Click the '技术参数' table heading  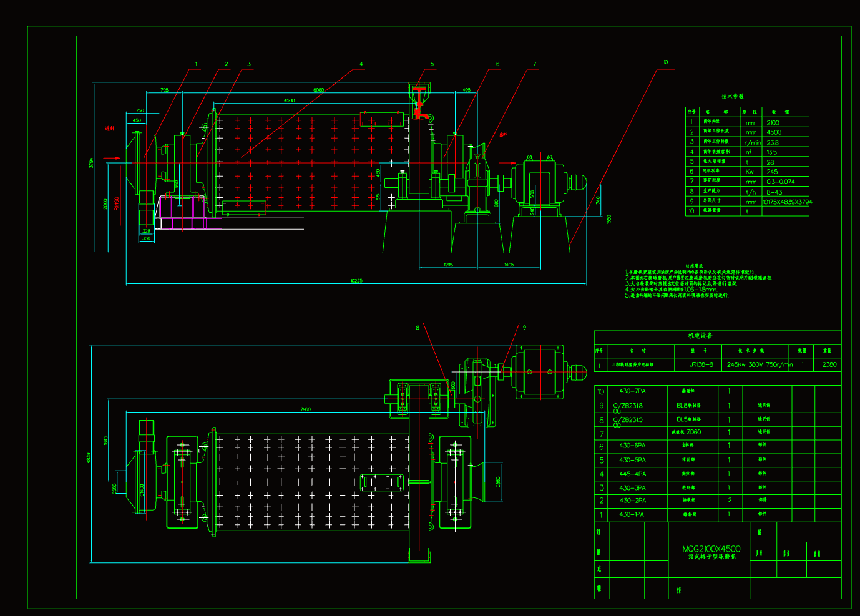click(732, 96)
